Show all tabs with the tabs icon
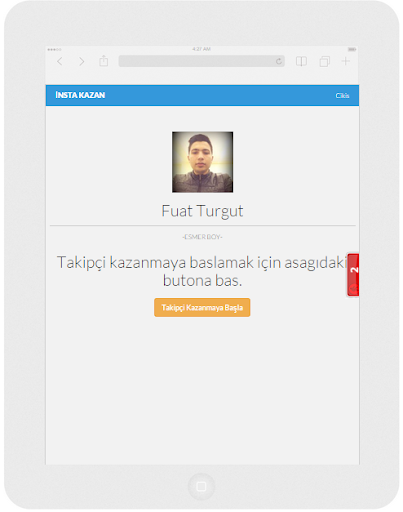 tap(325, 61)
